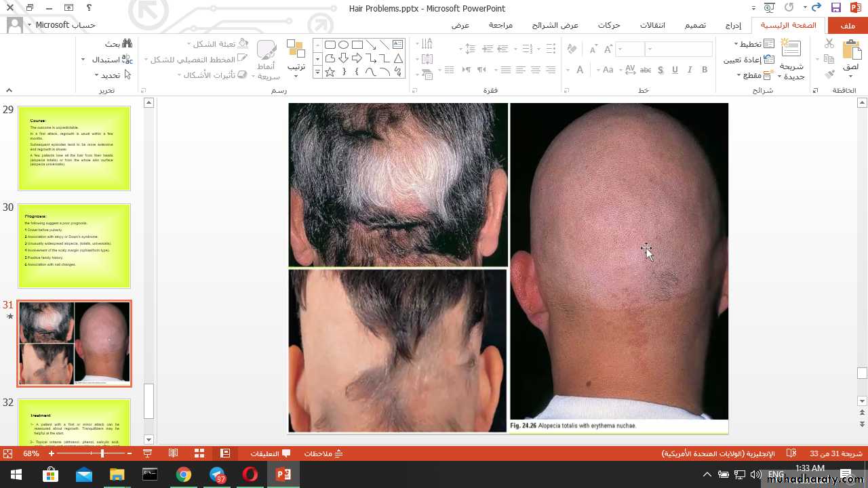Open the Insert ribbon tab

click(733, 25)
